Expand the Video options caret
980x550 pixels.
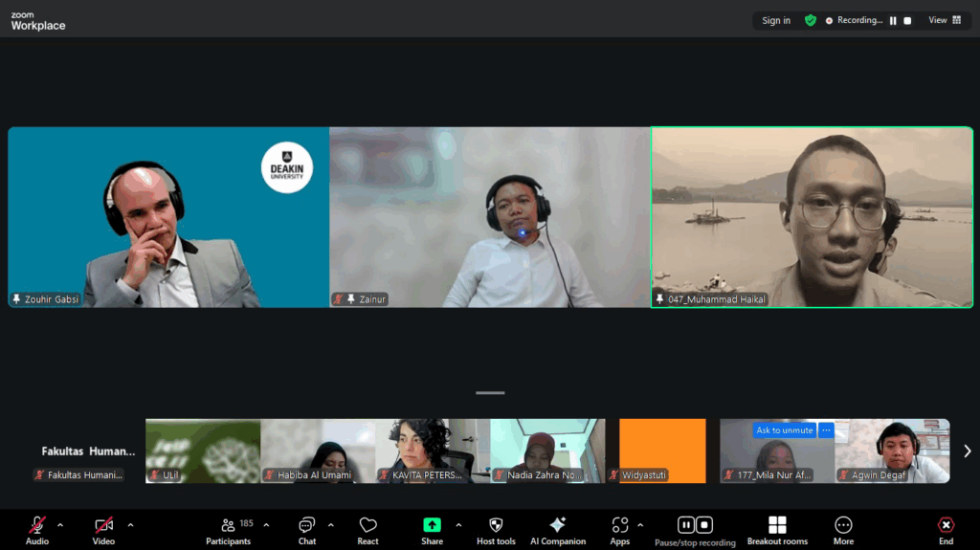pyautogui.click(x=130, y=524)
